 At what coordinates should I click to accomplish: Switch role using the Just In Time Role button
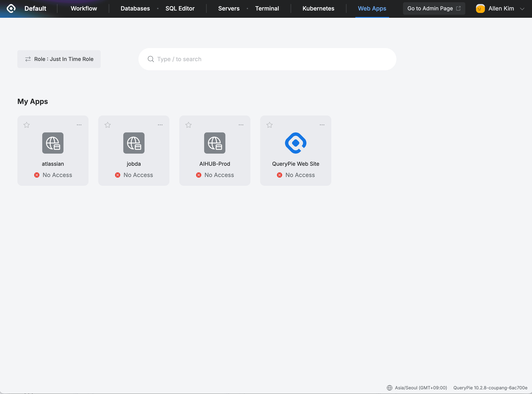[59, 59]
